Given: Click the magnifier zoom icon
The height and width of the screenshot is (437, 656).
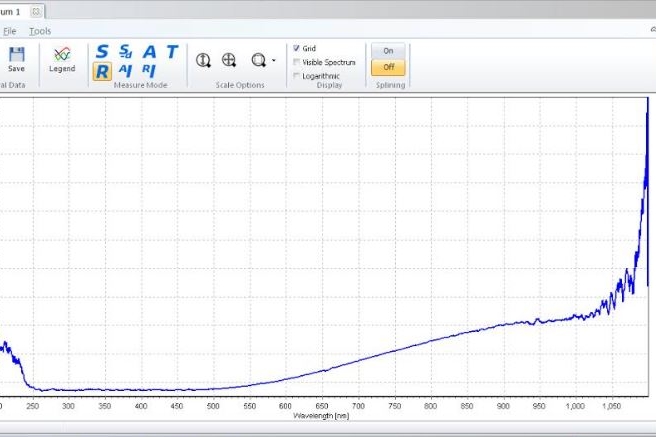Looking at the screenshot, I should click(x=258, y=60).
